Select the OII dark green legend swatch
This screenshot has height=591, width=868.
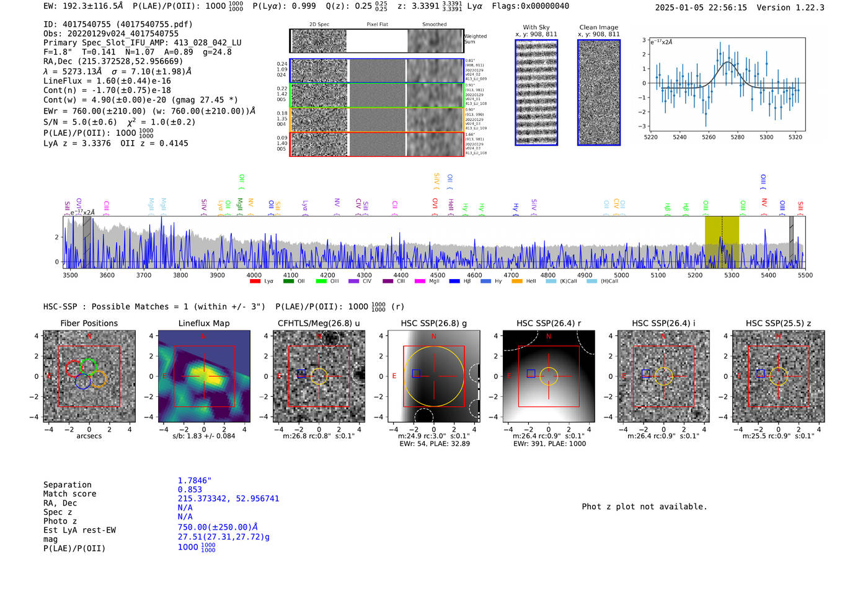tap(288, 281)
